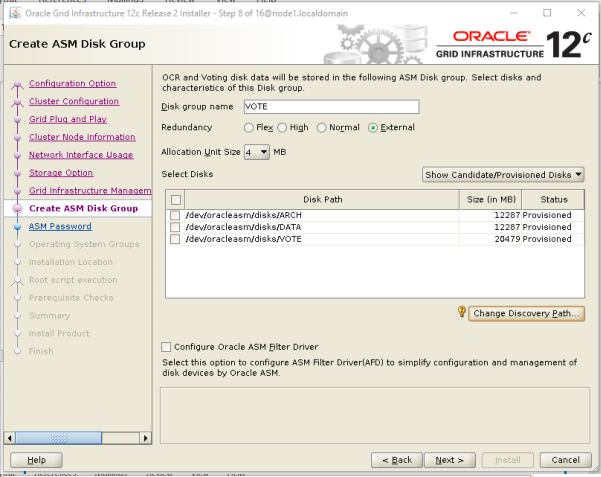
Task: Click the Change Discovery Path button
Action: click(526, 314)
